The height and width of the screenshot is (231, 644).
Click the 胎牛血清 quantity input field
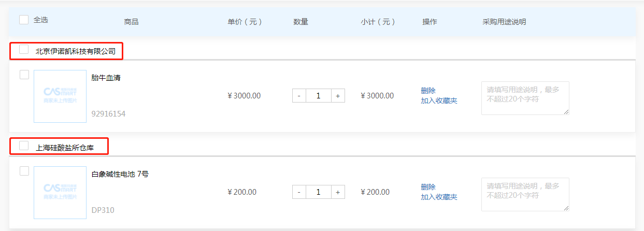point(318,96)
